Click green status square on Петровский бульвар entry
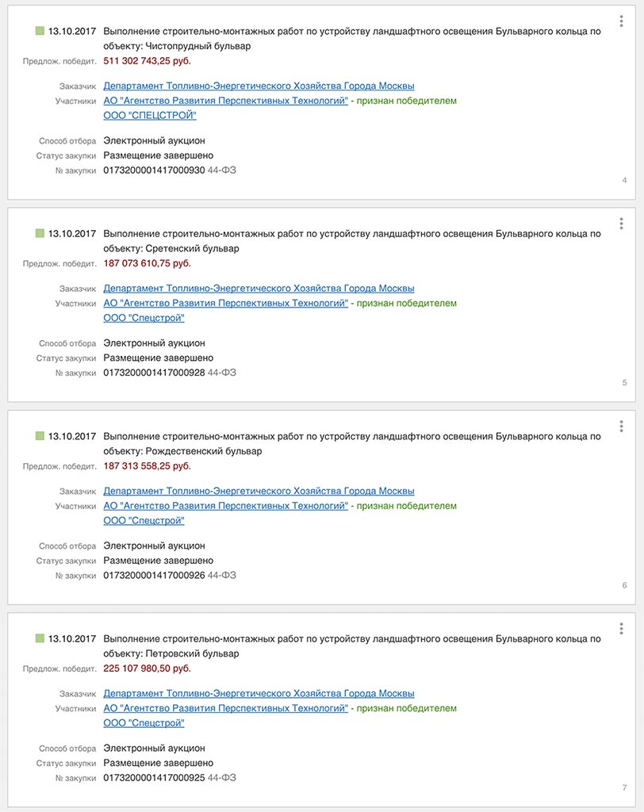644x812 pixels. pyautogui.click(x=40, y=638)
